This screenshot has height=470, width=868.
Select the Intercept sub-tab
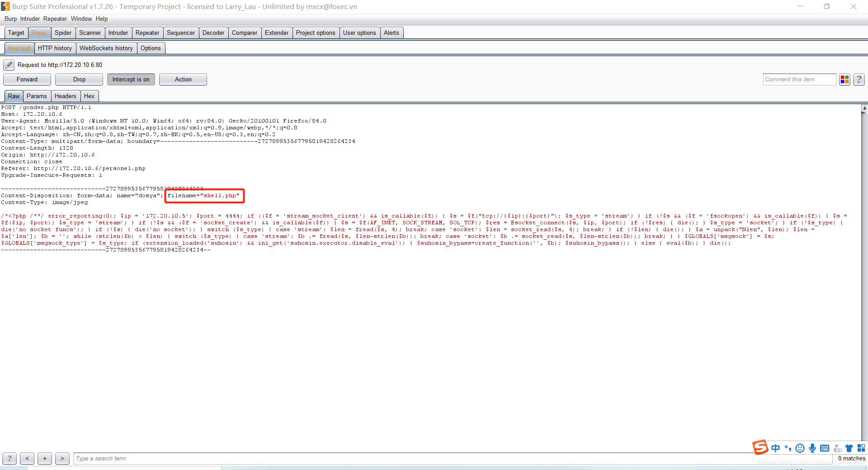[x=19, y=48]
